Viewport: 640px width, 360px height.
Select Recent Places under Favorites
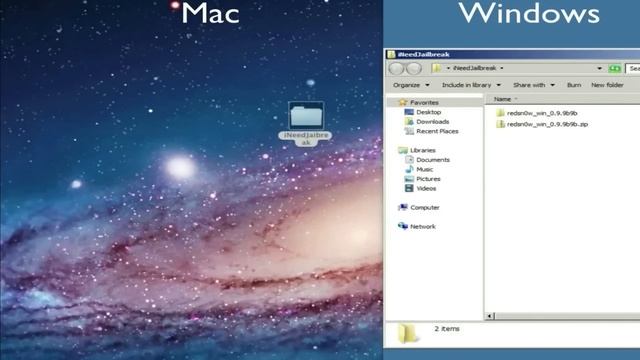(437, 131)
